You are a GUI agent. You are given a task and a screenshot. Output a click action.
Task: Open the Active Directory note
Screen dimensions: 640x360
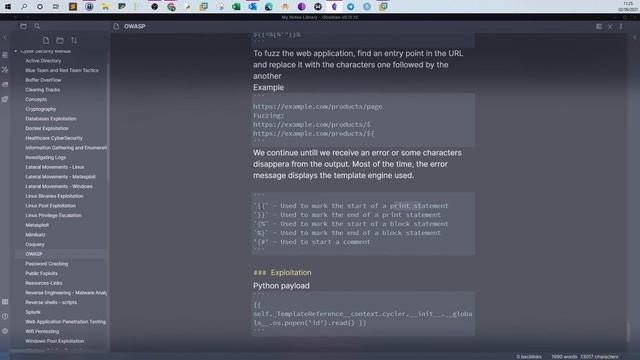[43, 60]
